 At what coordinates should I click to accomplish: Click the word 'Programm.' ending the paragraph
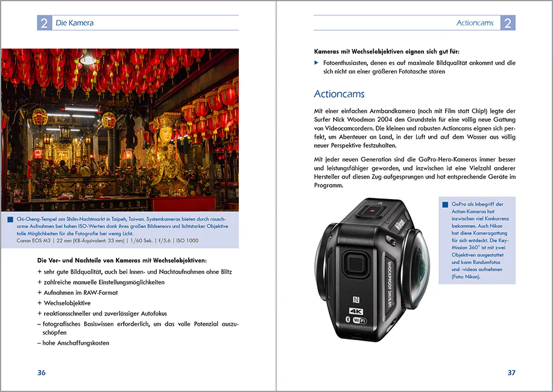328,185
